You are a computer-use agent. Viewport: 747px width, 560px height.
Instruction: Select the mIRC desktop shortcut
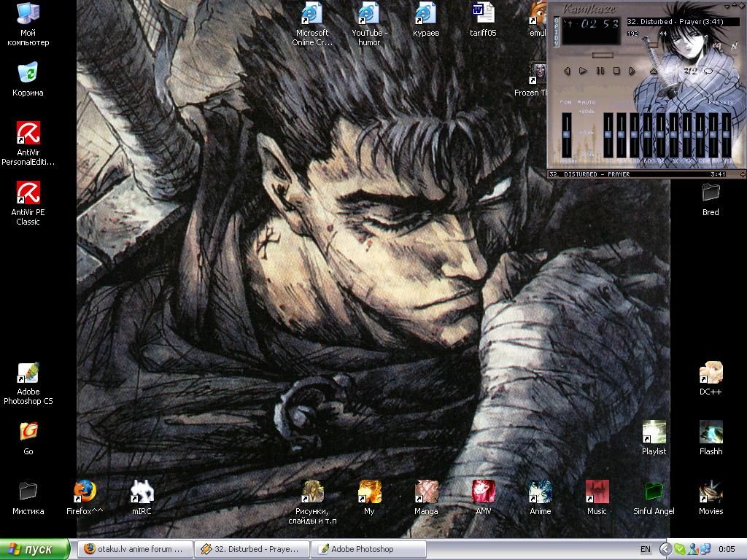[142, 498]
